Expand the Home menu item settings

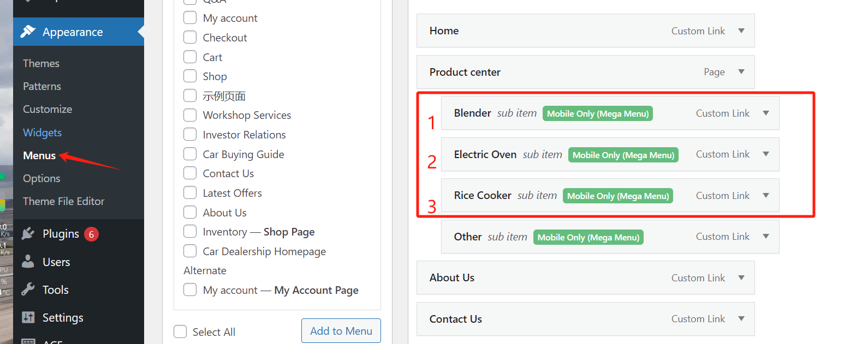(x=741, y=31)
